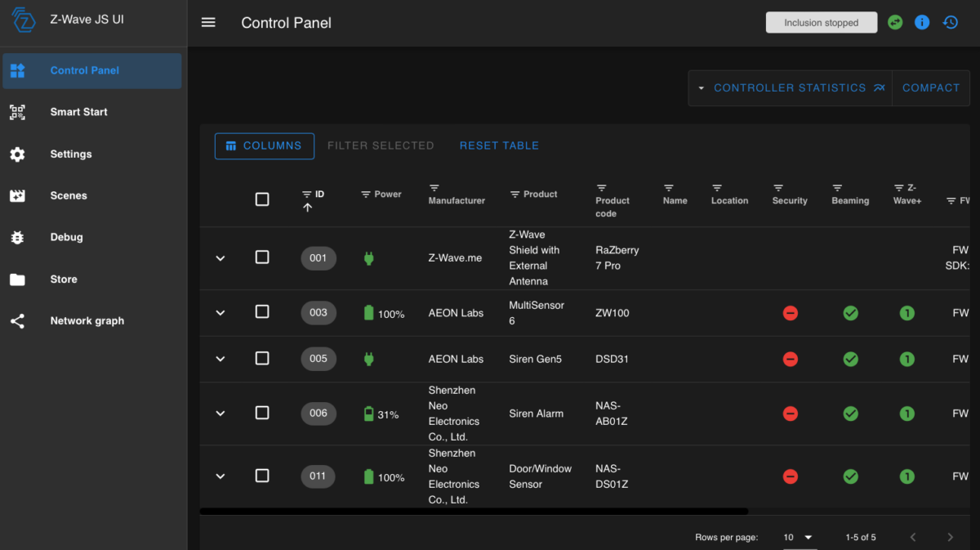Open the blue info icon

pyautogui.click(x=922, y=23)
